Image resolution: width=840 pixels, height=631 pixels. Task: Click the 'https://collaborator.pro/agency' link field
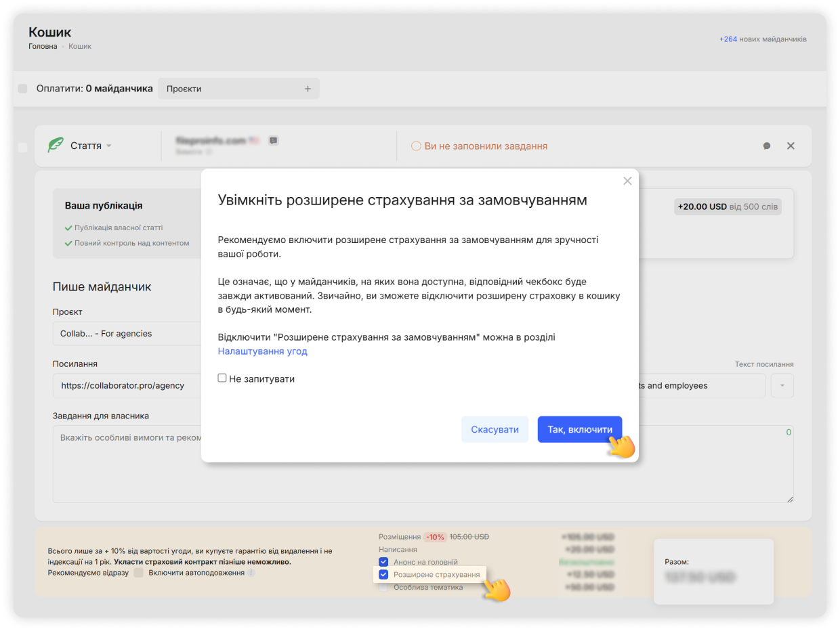[x=127, y=385]
